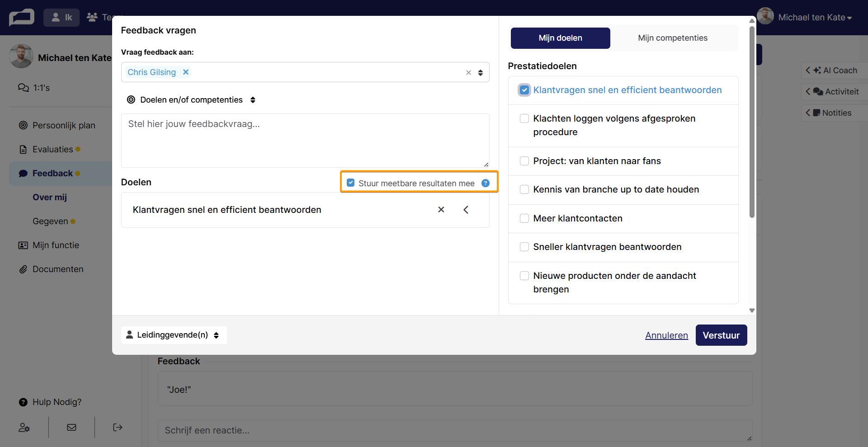
Task: Go to Persoonlijk plan in sidebar
Action: (x=57, y=125)
